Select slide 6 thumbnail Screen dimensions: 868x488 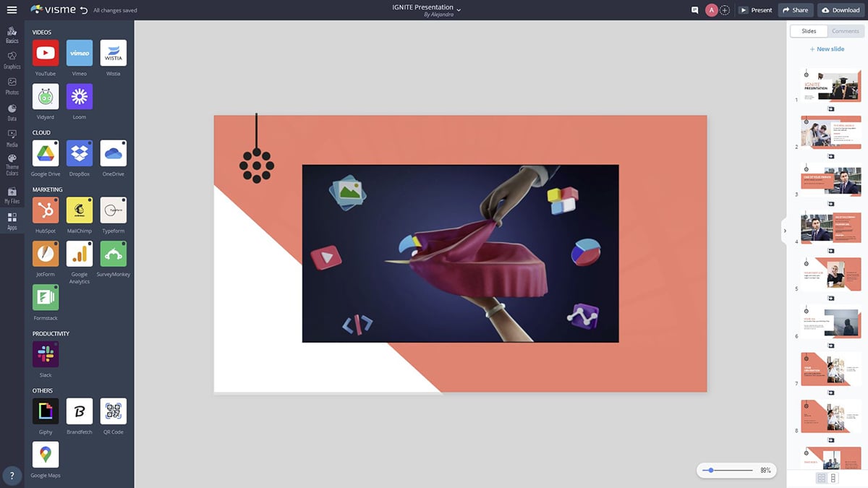tap(831, 322)
